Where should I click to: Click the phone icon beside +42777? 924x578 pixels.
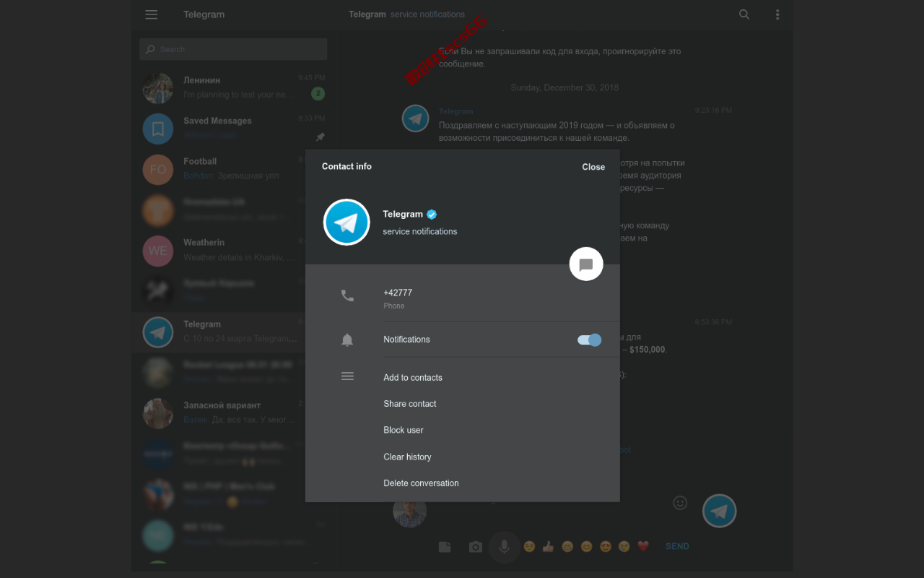click(347, 296)
